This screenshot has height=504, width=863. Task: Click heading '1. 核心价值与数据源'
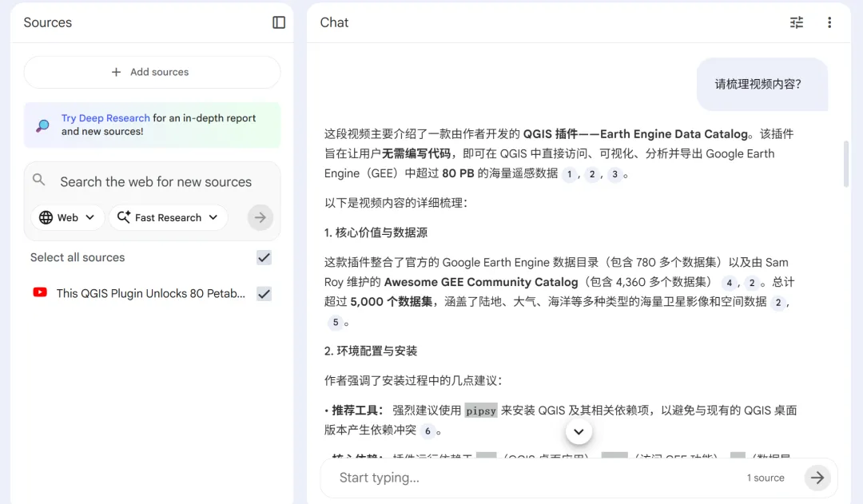click(376, 232)
